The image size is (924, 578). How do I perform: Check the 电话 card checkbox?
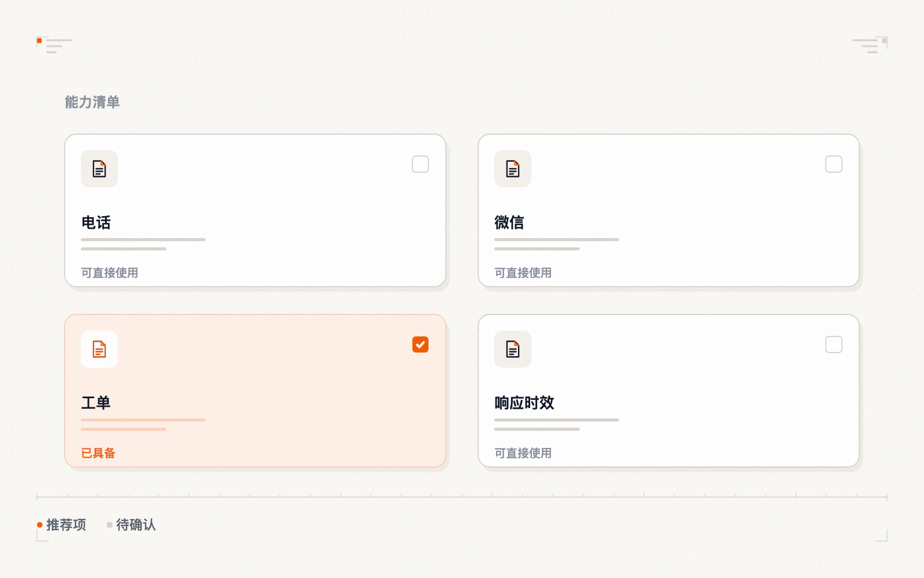tap(420, 164)
